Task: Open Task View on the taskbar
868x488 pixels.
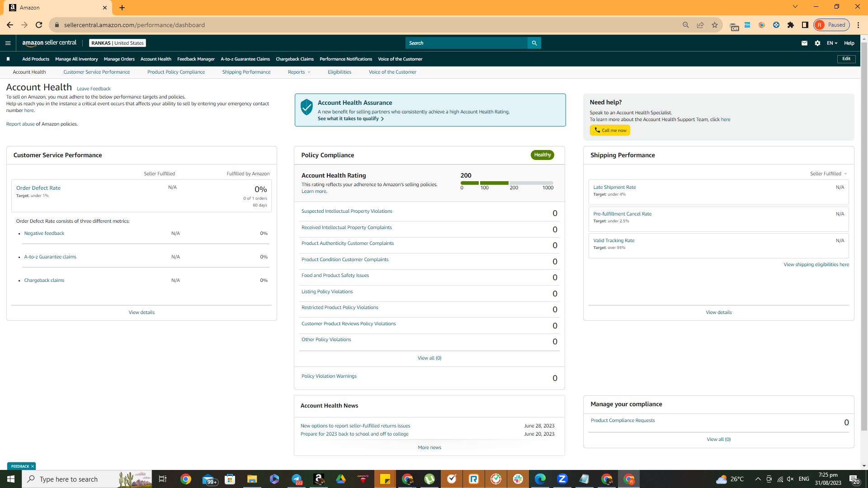Action: click(x=163, y=479)
